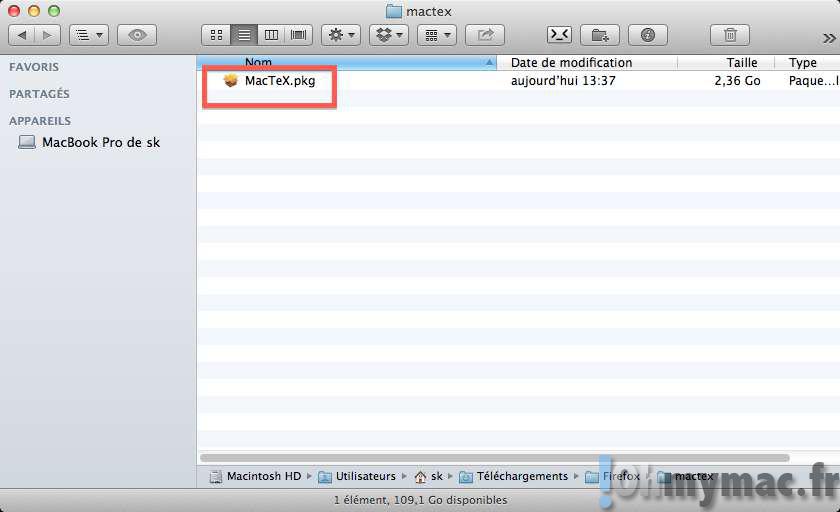
Task: Click sk home folder in path bar
Action: [x=429, y=476]
